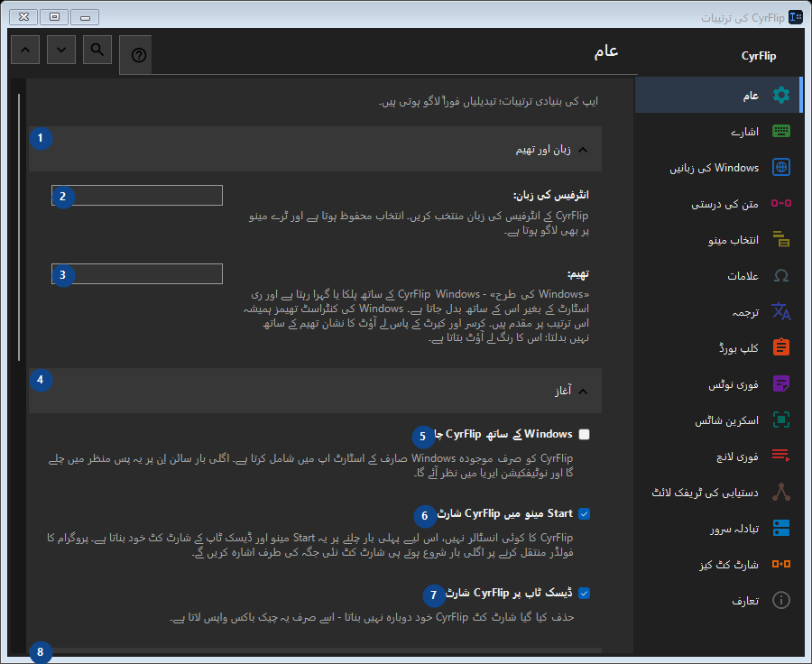Click the blue server icon for تبادلہ سرور
This screenshot has height=664, width=812.
click(781, 529)
